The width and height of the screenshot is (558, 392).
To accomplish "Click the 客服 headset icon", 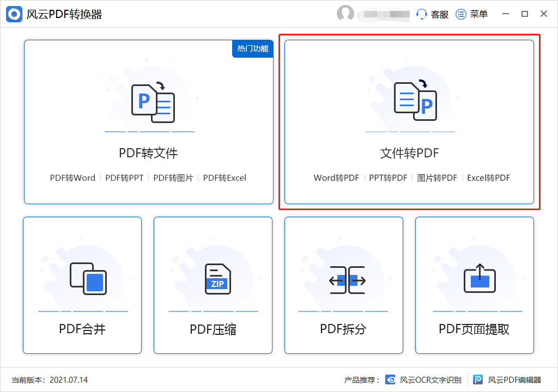I will (x=422, y=14).
